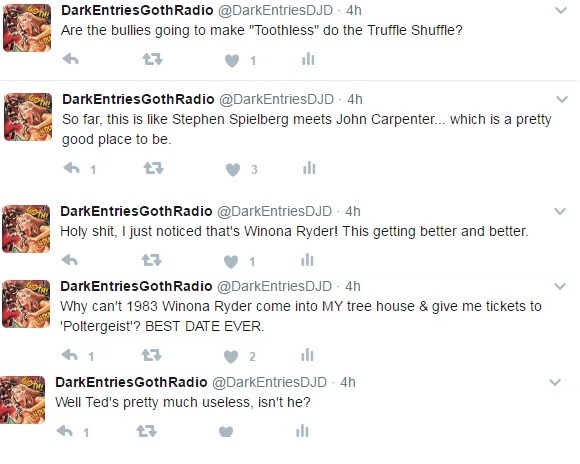View analytics for the Ted's useless tweet

pos(302,430)
